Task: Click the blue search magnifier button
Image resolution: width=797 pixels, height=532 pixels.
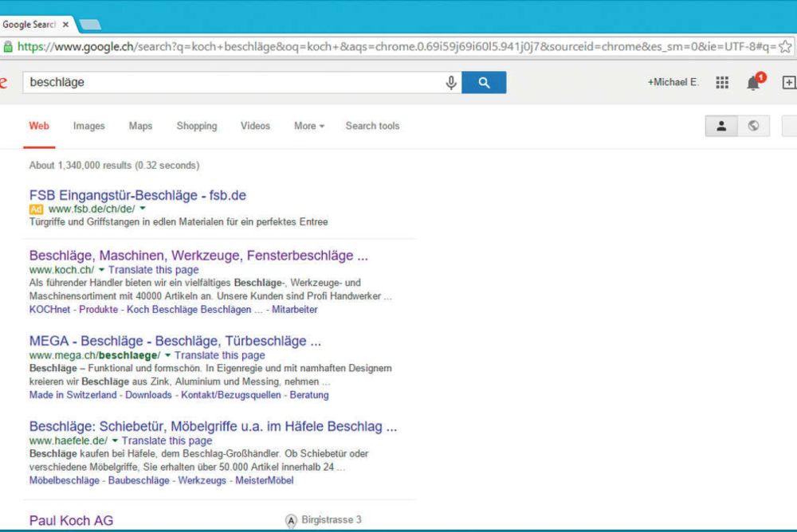Action: pyautogui.click(x=484, y=82)
